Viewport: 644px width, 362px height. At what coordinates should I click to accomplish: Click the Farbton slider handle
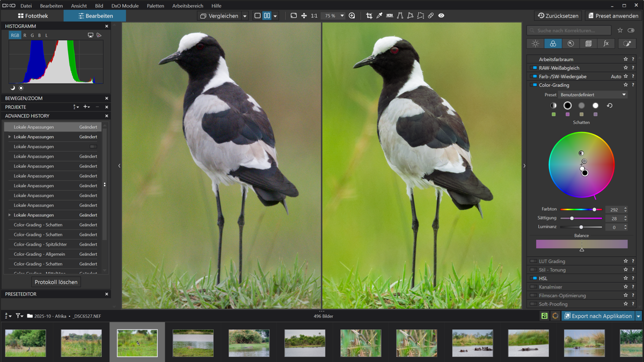point(594,210)
